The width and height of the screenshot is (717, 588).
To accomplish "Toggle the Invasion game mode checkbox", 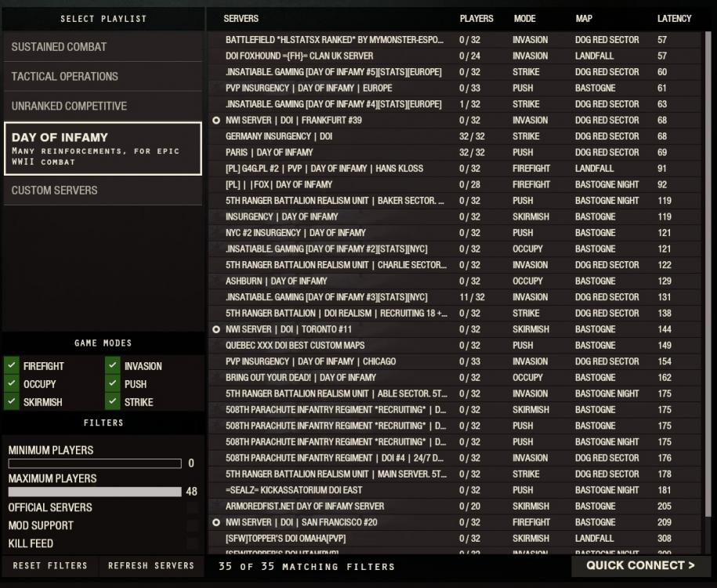I will click(x=113, y=365).
